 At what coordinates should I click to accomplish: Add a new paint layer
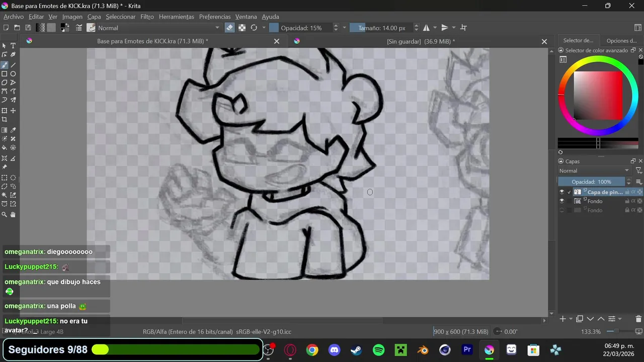pos(562,319)
